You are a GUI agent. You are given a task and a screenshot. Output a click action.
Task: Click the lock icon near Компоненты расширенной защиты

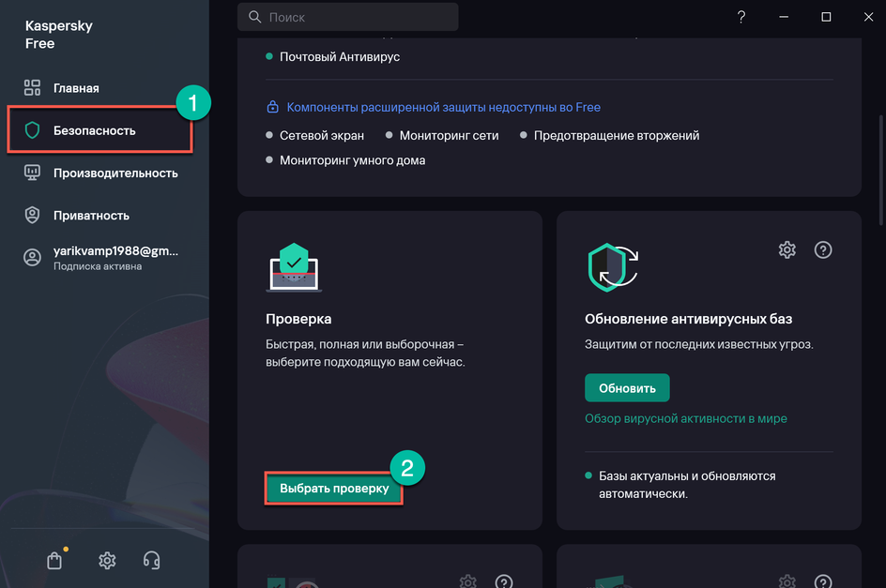point(272,107)
